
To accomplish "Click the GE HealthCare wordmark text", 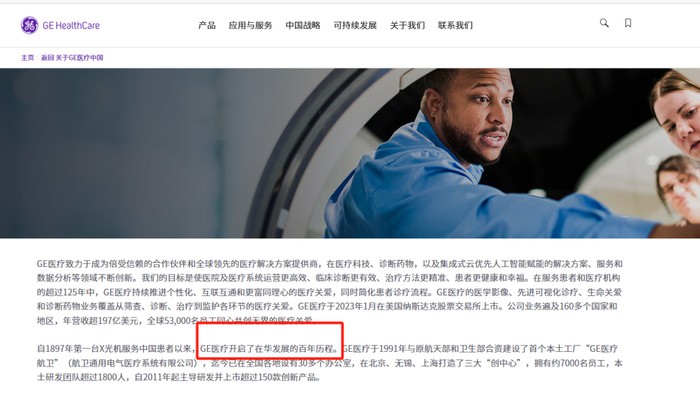I will (71, 25).
